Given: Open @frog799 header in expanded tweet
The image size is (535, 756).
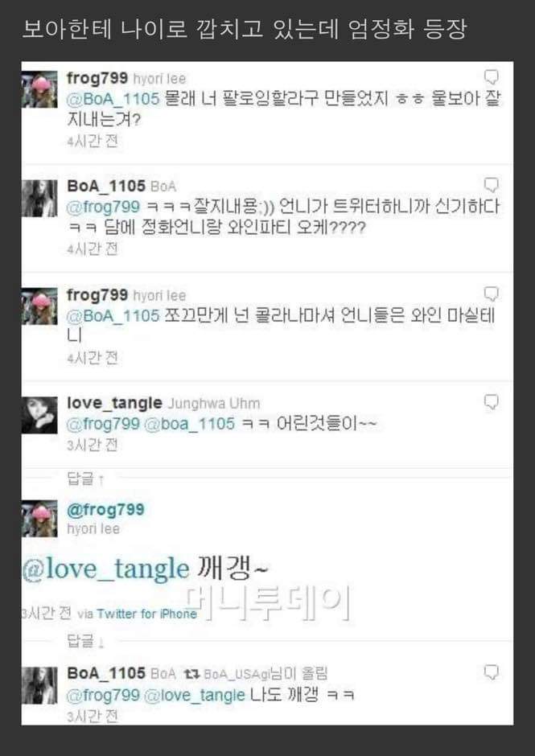Looking at the screenshot, I should click(x=105, y=509).
